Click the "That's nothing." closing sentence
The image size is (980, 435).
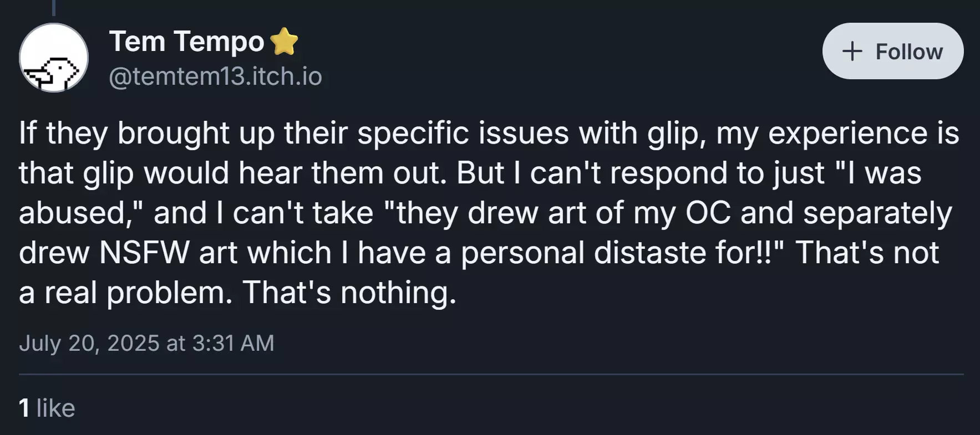(x=349, y=293)
